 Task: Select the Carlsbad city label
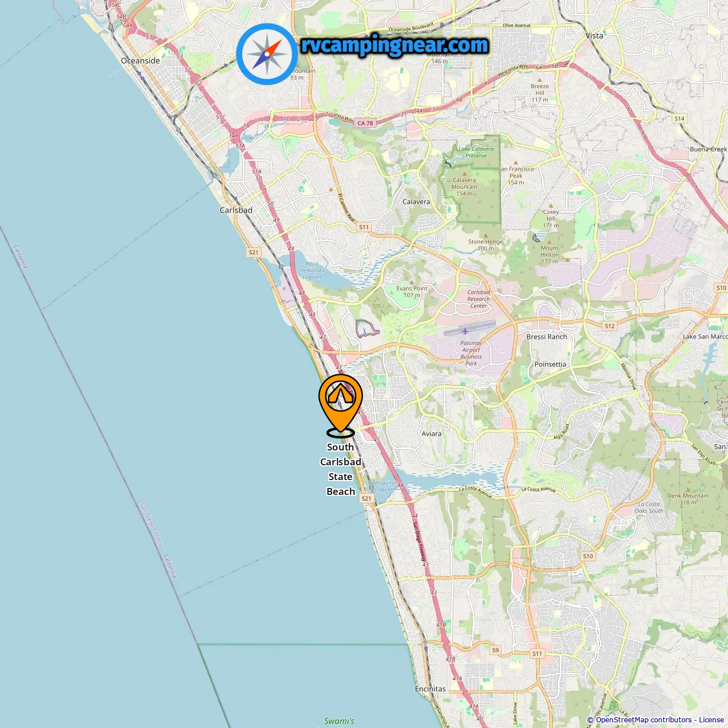(x=236, y=210)
